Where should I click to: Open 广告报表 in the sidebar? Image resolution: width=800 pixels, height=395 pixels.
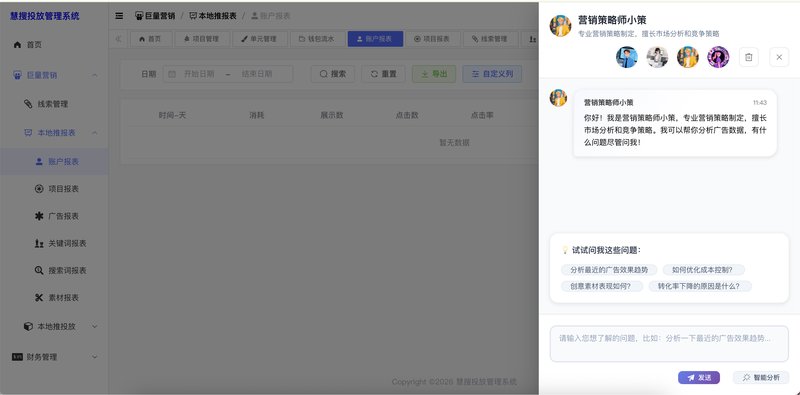(x=57, y=216)
